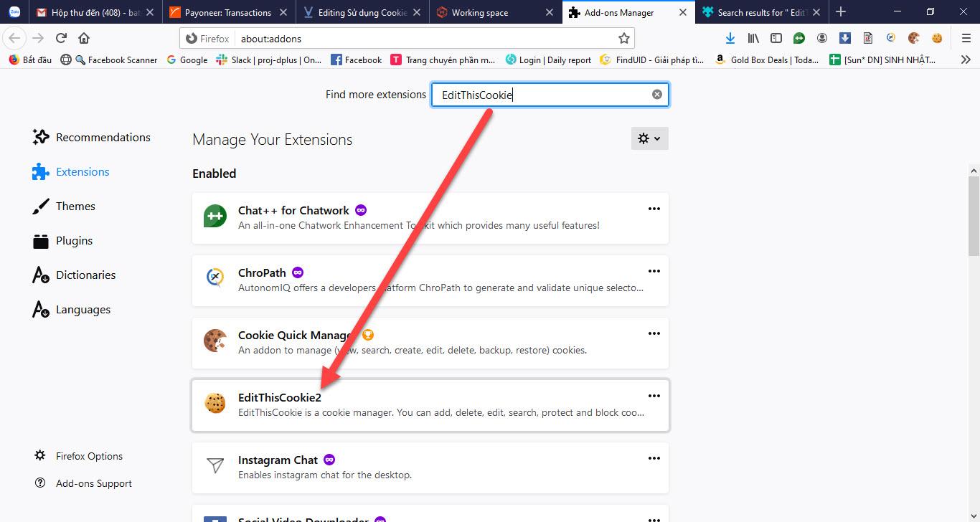The width and height of the screenshot is (980, 522).
Task: Click the Instagram Chat private-browsing badge
Action: coord(329,460)
